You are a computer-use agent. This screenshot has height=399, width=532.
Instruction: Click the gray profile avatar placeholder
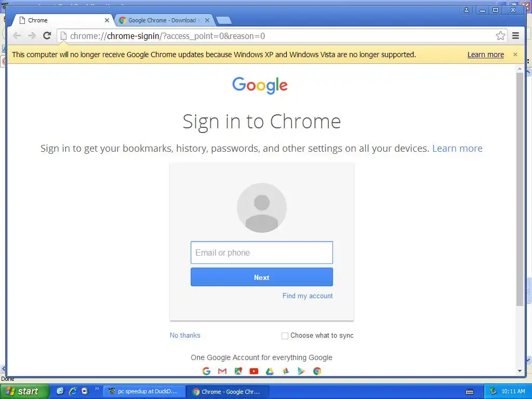(x=262, y=208)
